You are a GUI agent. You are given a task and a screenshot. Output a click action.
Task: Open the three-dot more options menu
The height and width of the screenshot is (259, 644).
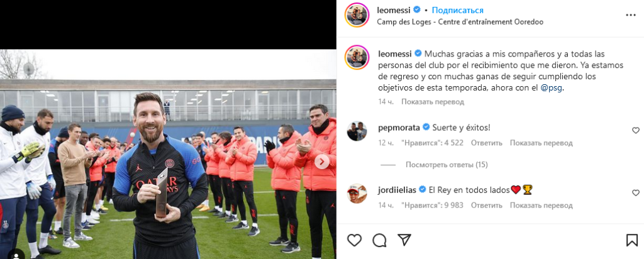coord(631,15)
